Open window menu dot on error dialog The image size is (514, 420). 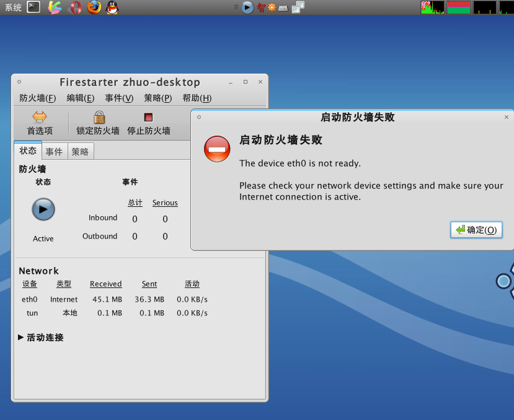[199, 117]
